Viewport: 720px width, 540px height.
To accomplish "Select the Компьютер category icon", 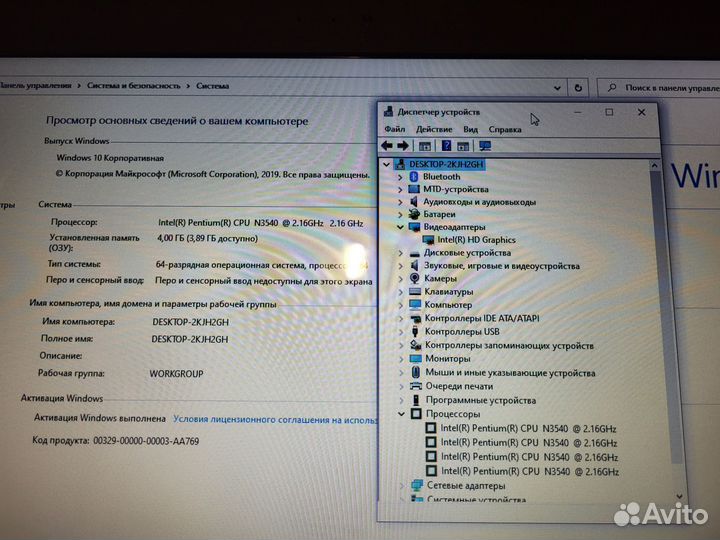I will point(415,304).
